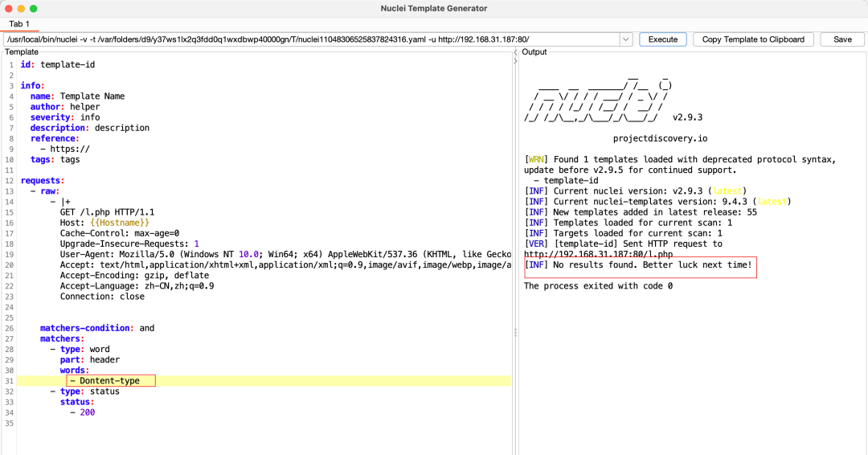Click '- type: word' matcher line
Viewport: 868px width, 455px height.
[80, 349]
